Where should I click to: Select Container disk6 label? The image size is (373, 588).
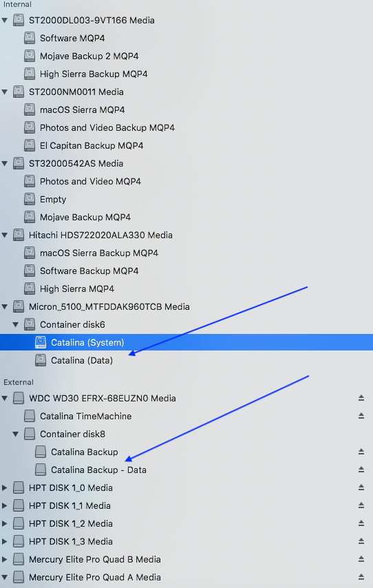72,325
